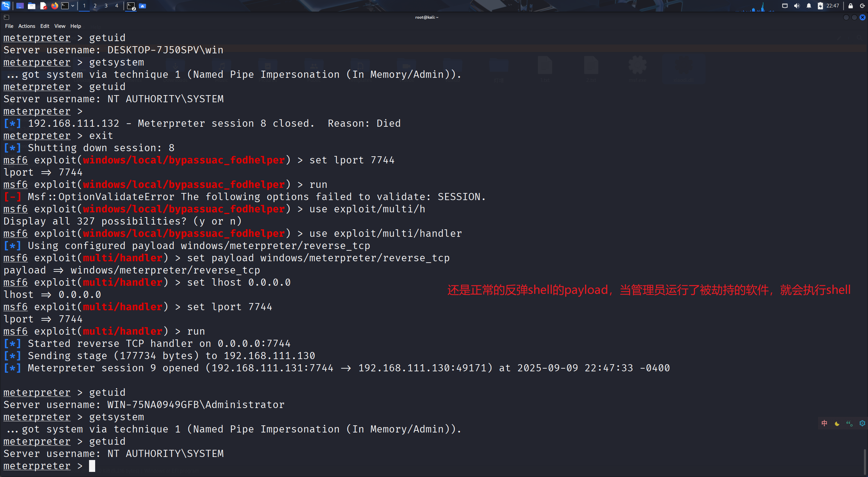Viewport: 868px width, 477px height.
Task: Open the File menu
Action: click(x=9, y=26)
